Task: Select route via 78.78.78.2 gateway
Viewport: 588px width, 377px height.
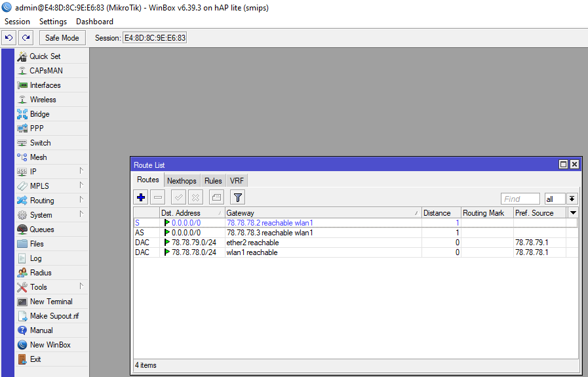Action: (355, 223)
